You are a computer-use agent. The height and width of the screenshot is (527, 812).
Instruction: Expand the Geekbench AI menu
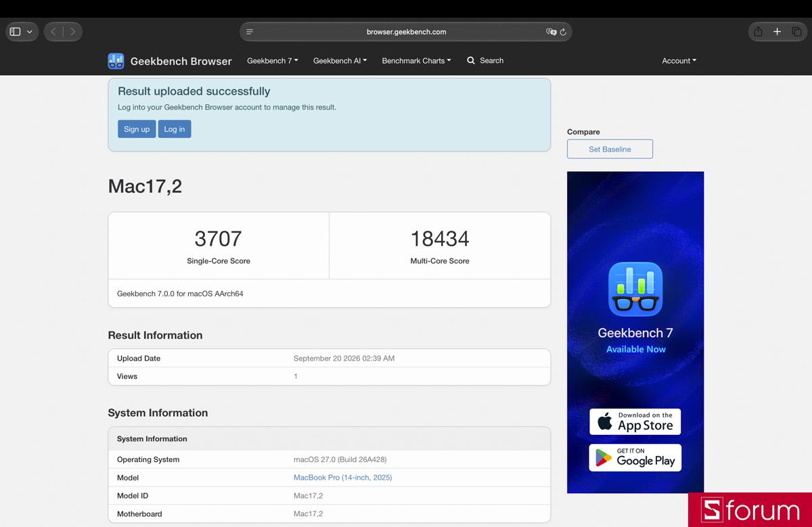(340, 61)
